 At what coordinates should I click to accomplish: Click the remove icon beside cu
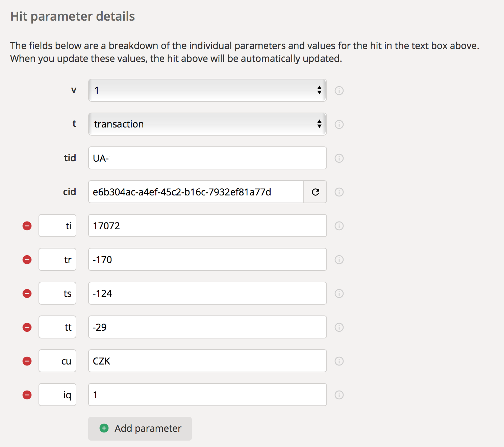tap(27, 361)
